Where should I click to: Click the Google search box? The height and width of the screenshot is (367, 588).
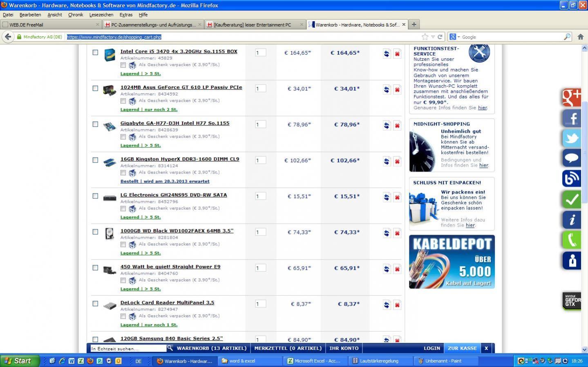pos(512,37)
